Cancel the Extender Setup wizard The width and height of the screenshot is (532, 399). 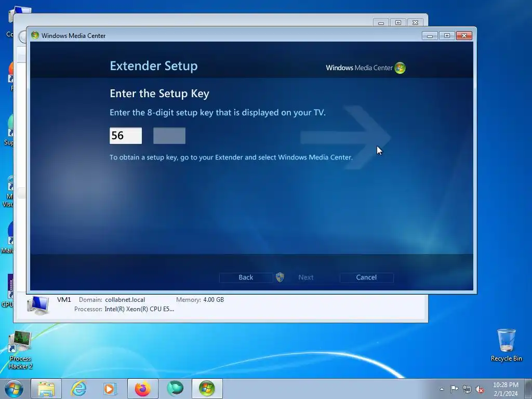[x=366, y=277]
